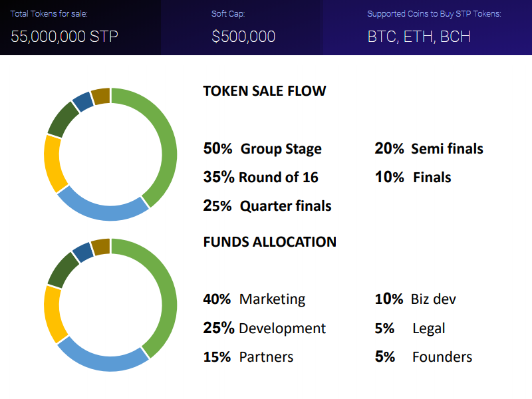Select the 35% Round of 16 entry
This screenshot has width=532, height=399.
[261, 177]
